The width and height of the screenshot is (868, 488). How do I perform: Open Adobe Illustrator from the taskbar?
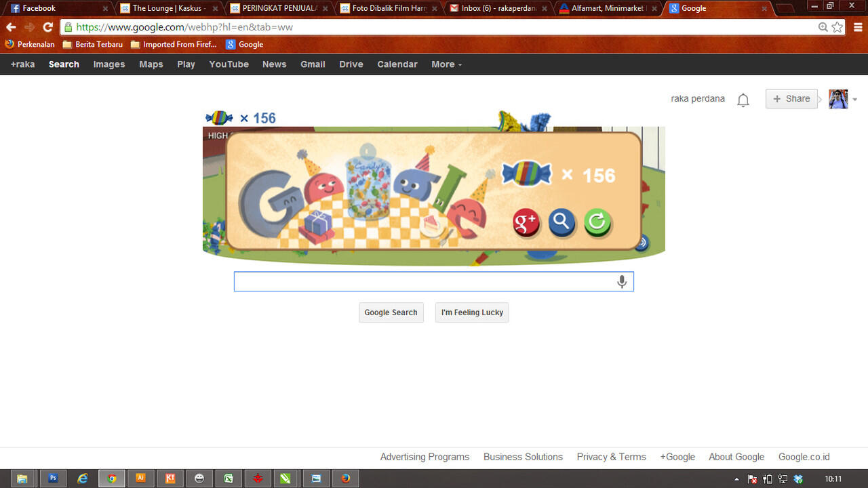[141, 479]
